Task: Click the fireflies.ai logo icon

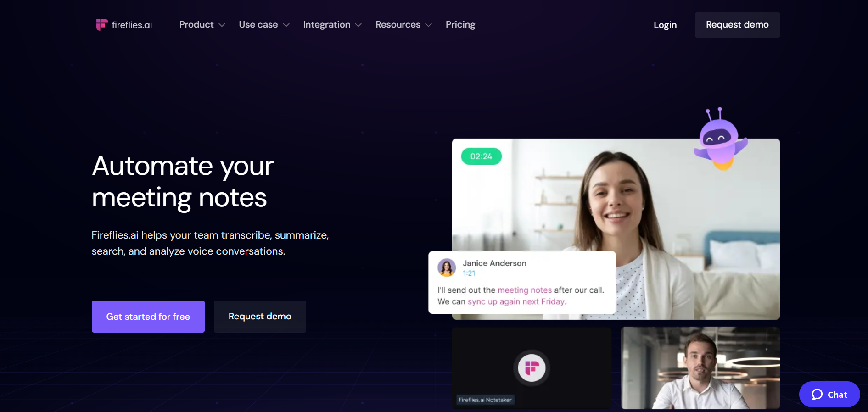Action: click(x=102, y=24)
